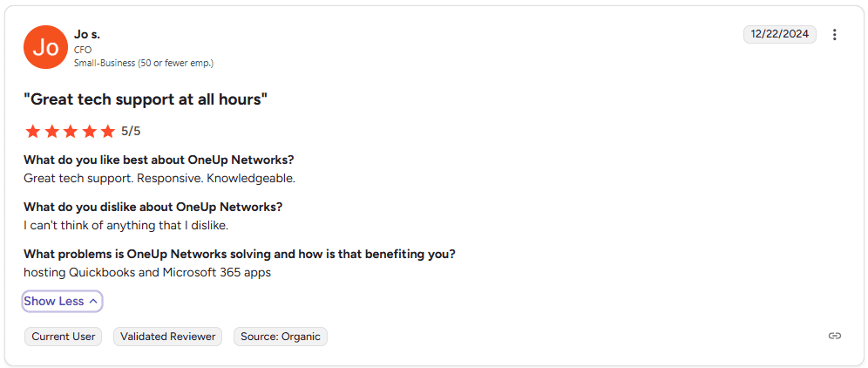868x368 pixels.
Task: Open the "Great tech support at all hours" title
Action: tap(146, 99)
